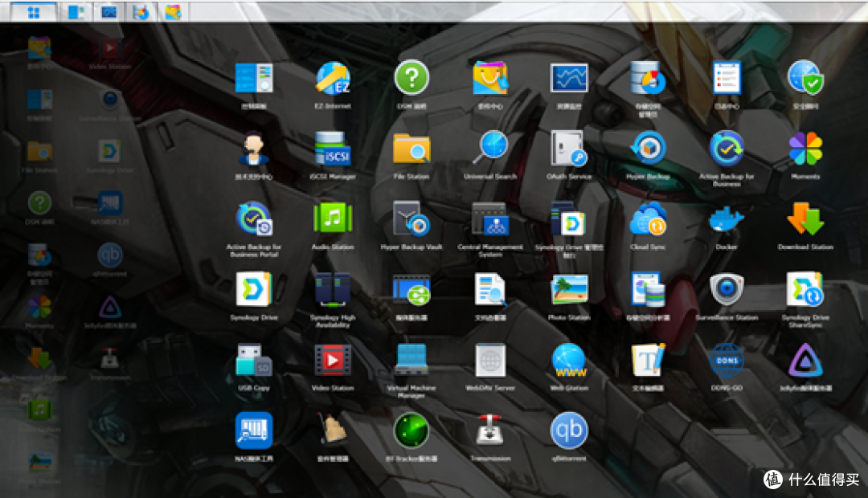Open Hyper Backup Vault
This screenshot has width=868, height=498.
point(411,218)
